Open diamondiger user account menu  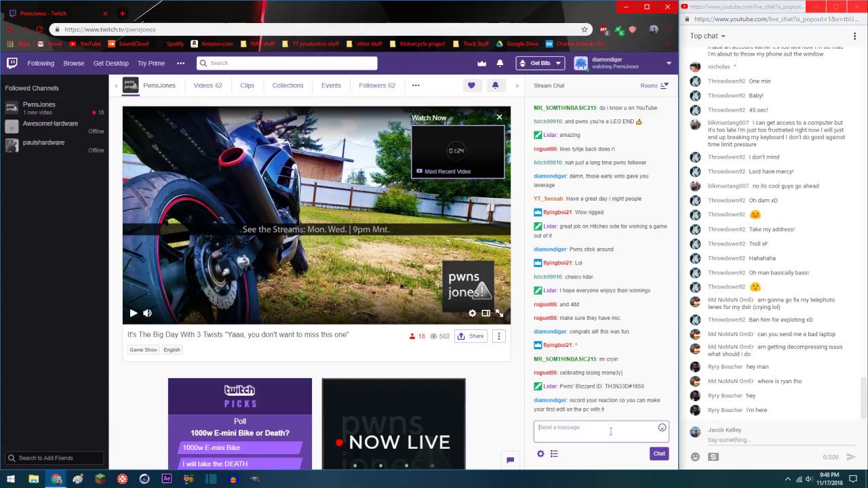pyautogui.click(x=623, y=63)
